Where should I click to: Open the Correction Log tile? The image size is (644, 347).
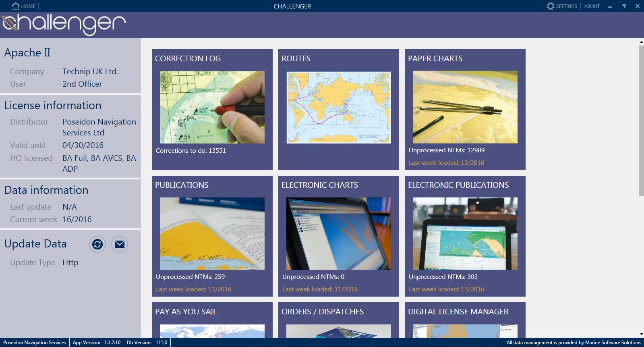pos(212,110)
